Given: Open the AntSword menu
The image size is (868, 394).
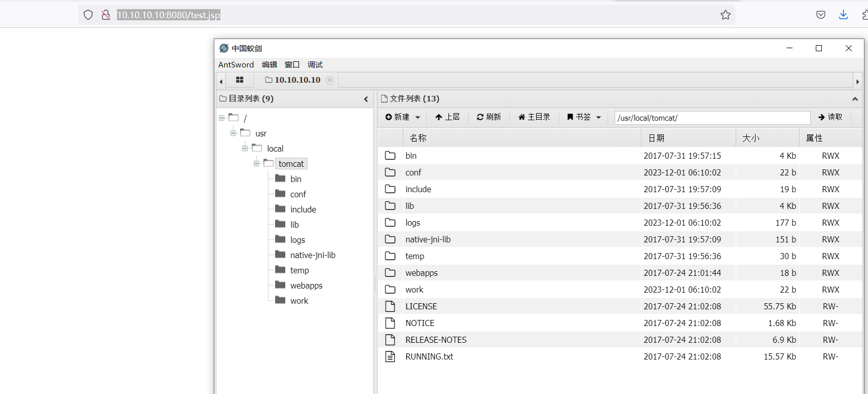Looking at the screenshot, I should coord(236,64).
